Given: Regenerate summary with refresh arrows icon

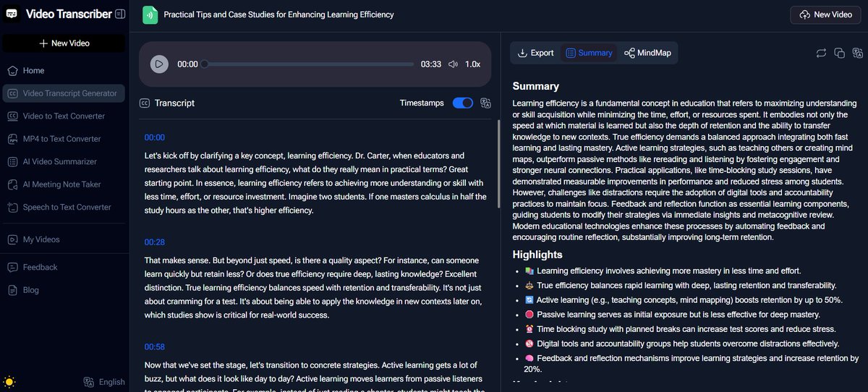Looking at the screenshot, I should click(821, 53).
